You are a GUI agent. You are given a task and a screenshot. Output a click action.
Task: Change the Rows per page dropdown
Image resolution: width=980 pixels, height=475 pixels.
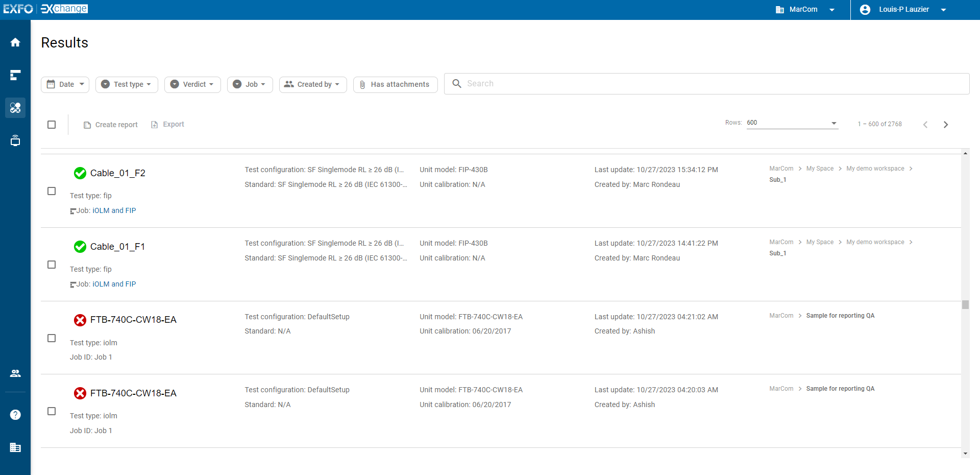pyautogui.click(x=792, y=123)
